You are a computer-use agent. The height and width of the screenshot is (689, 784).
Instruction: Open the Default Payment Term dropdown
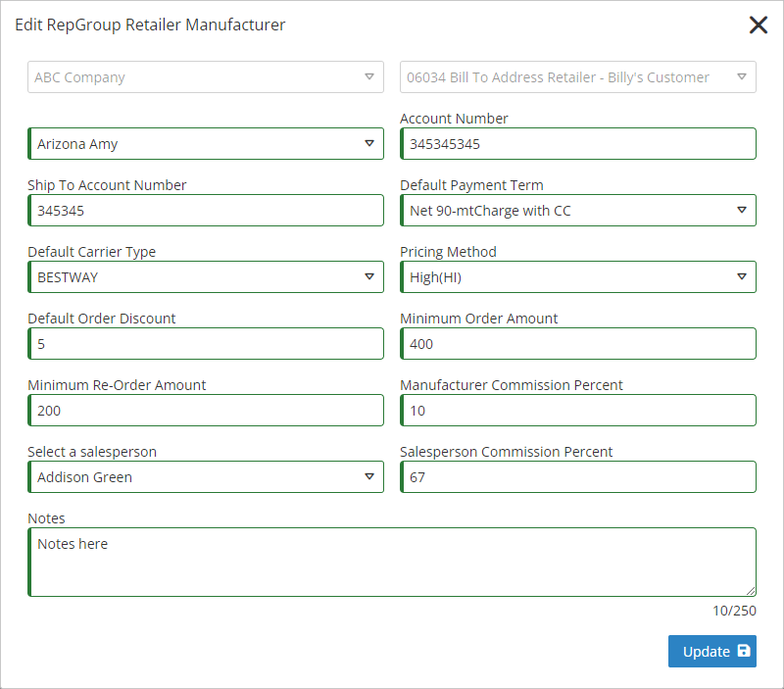point(578,211)
